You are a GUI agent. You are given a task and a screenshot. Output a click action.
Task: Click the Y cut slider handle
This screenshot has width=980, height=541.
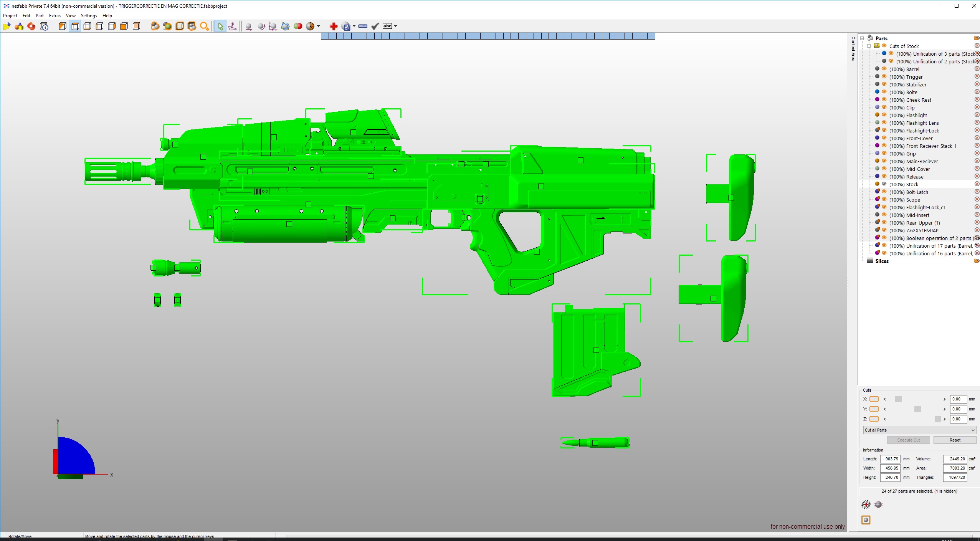tap(917, 409)
